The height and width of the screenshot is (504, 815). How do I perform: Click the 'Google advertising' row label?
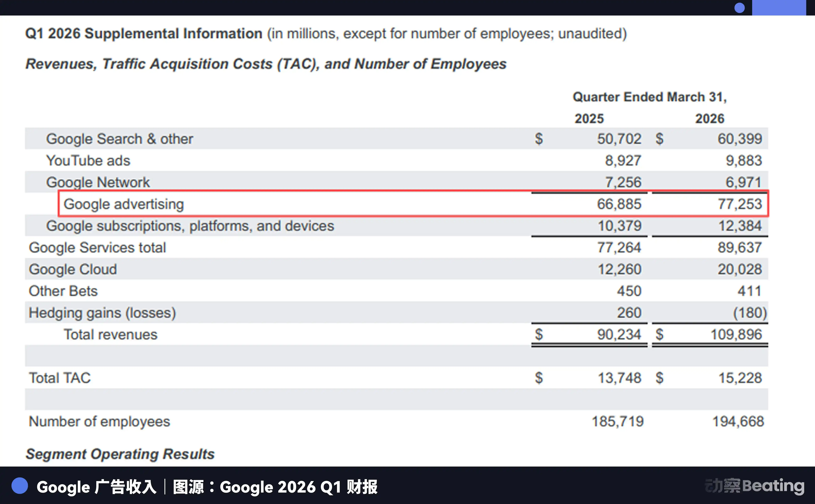tap(124, 204)
